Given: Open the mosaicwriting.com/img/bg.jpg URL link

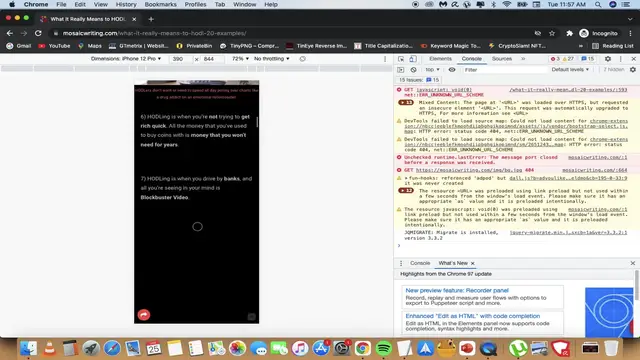Looking at the screenshot, I should 469,170.
